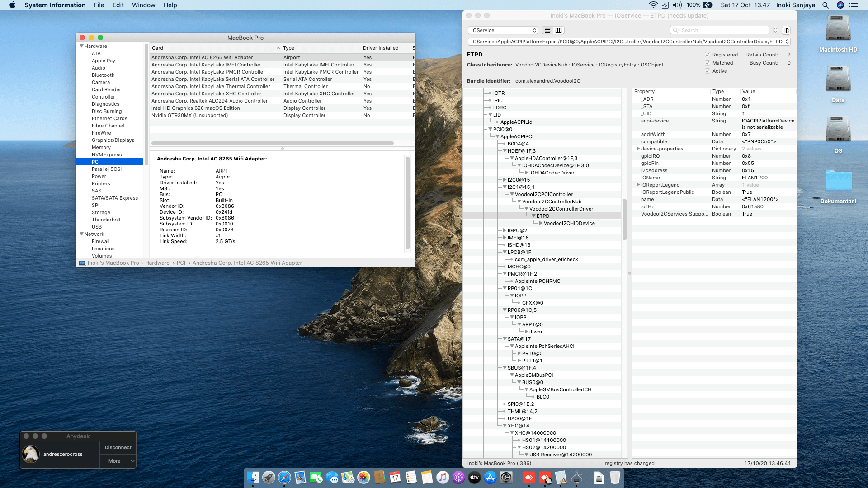The image size is (868, 488).
Task: Expand the IOReportLegend array row
Action: (637, 185)
